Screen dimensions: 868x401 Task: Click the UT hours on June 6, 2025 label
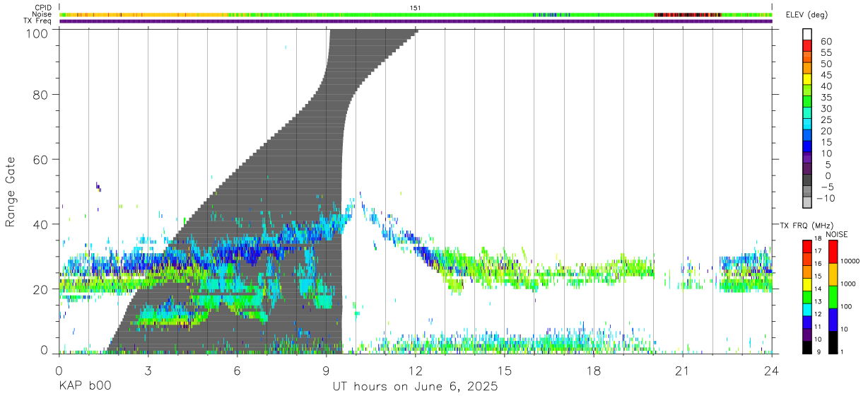pos(416,387)
